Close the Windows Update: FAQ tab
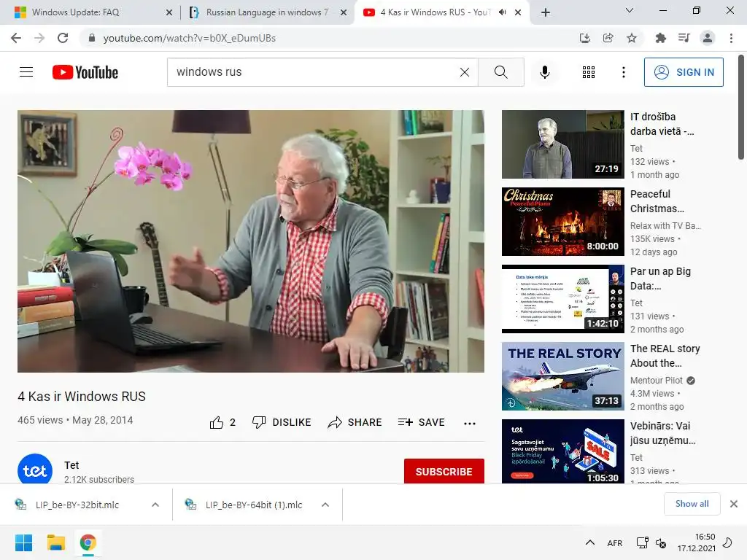 point(169,12)
